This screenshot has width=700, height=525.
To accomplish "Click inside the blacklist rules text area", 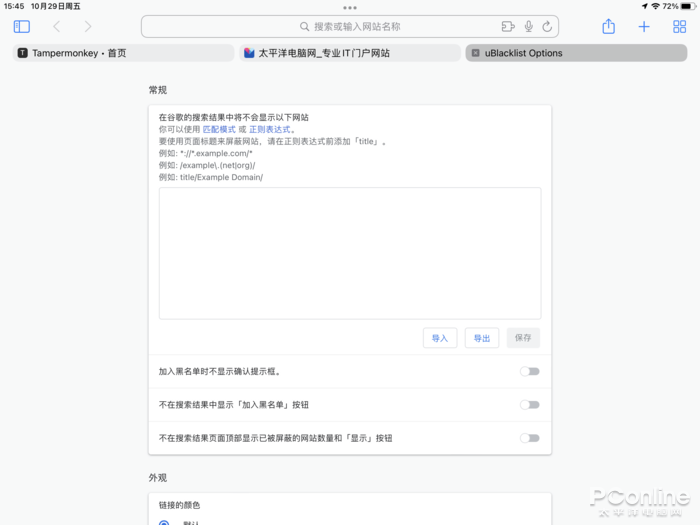I will tap(350, 253).
